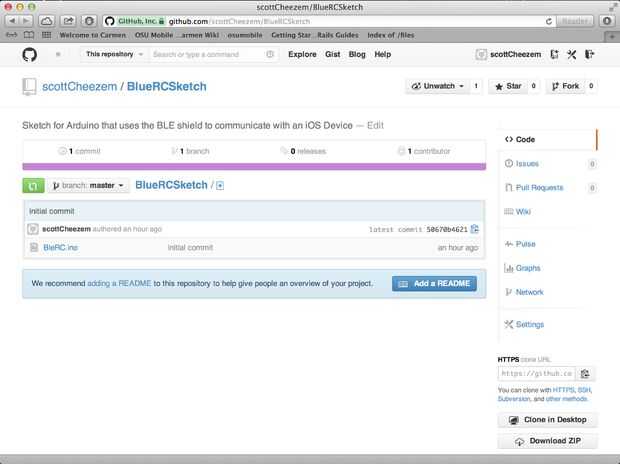View the 0 releases link

point(303,151)
